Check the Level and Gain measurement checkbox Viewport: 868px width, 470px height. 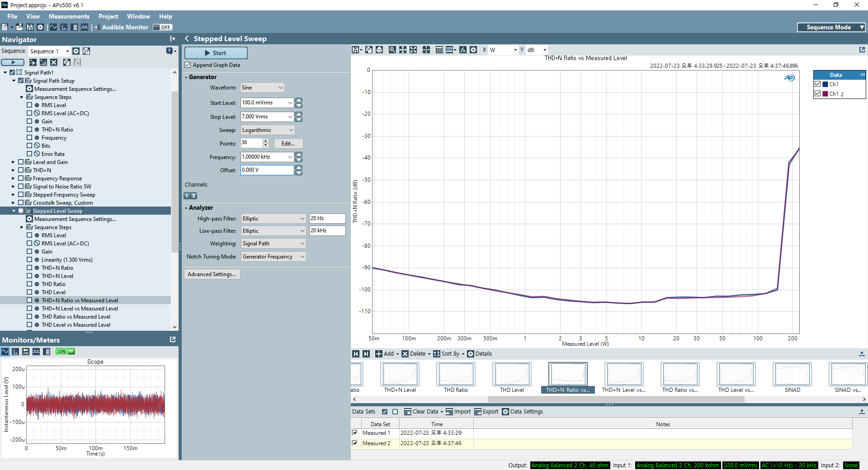tap(21, 162)
